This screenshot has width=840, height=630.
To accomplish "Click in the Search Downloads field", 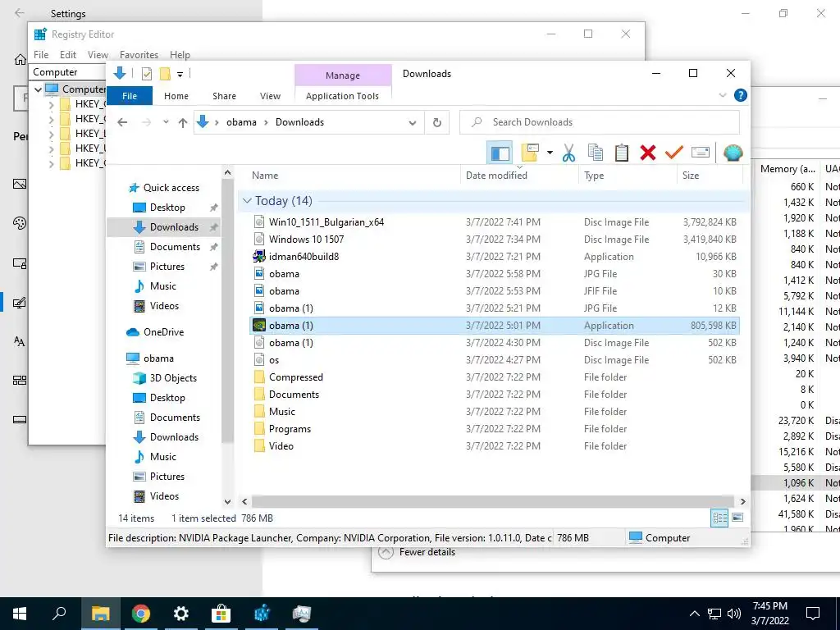I will pyautogui.click(x=600, y=122).
